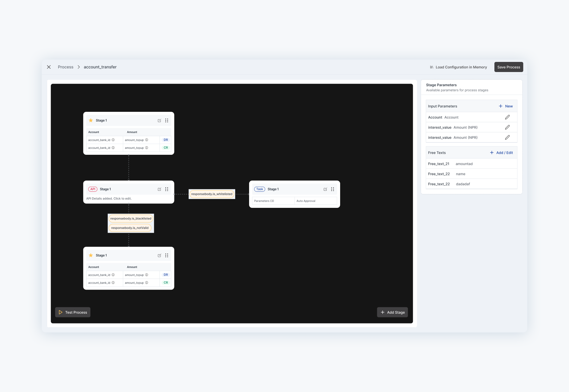Edit the Task Stage 1 card

pyautogui.click(x=325, y=189)
